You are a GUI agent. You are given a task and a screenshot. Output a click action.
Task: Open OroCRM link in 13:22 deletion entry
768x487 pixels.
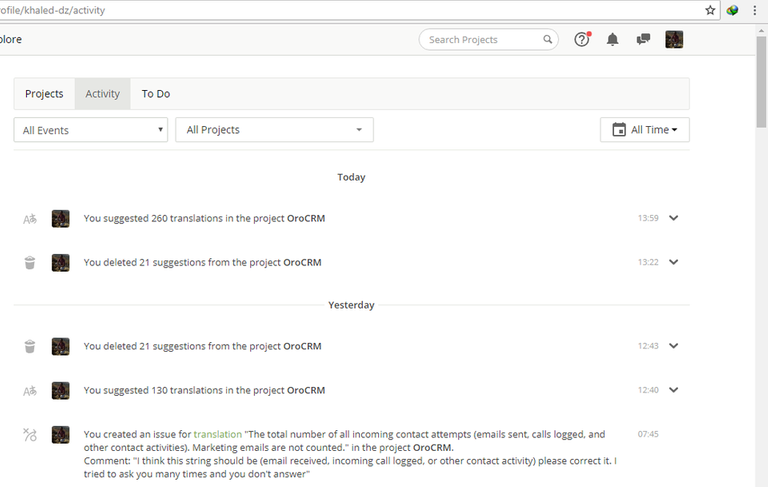[302, 263]
